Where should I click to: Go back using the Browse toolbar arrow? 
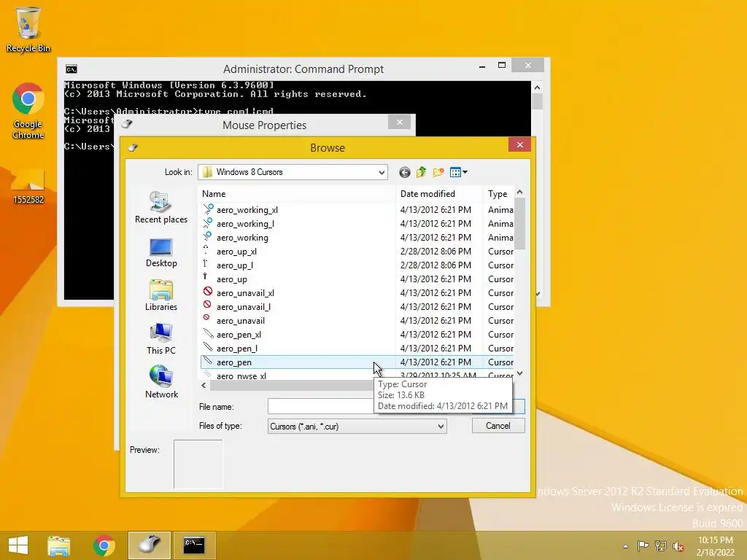pos(404,172)
